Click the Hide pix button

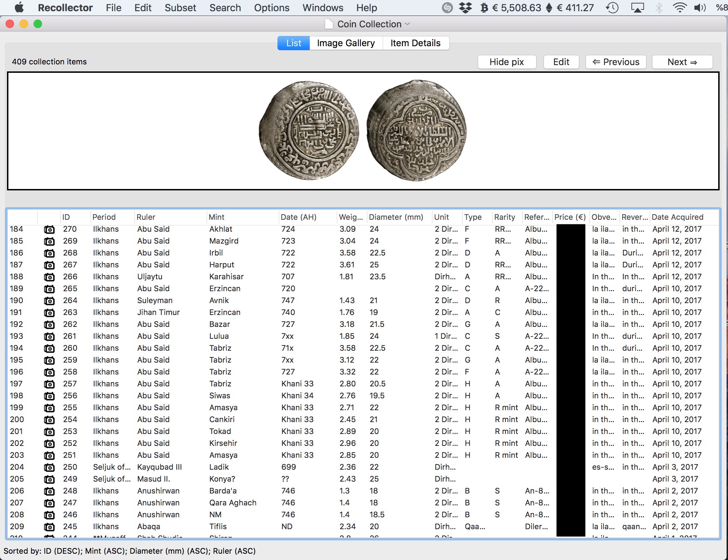tap(506, 62)
